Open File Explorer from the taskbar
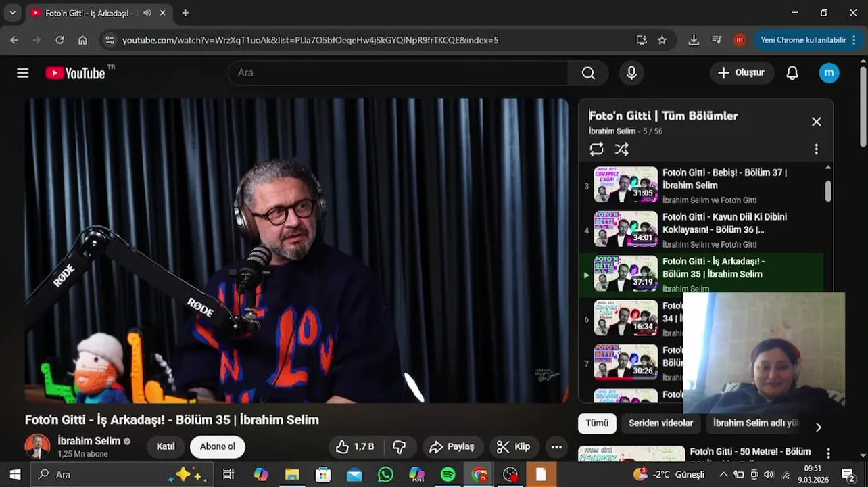This screenshot has width=868, height=487. [292, 475]
